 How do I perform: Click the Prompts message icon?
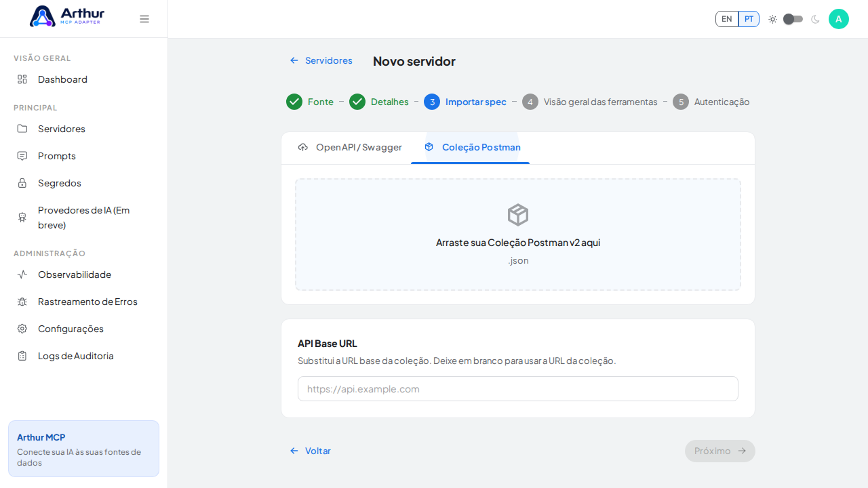click(22, 156)
